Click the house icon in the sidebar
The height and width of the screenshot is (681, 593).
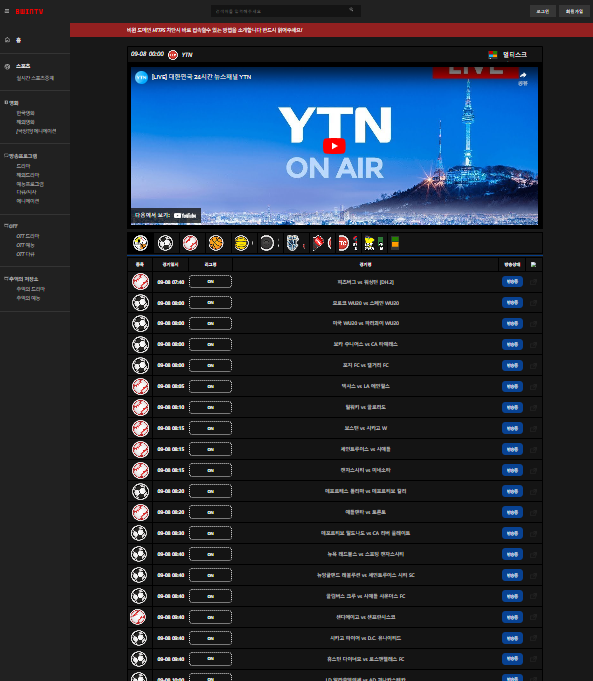click(7, 40)
